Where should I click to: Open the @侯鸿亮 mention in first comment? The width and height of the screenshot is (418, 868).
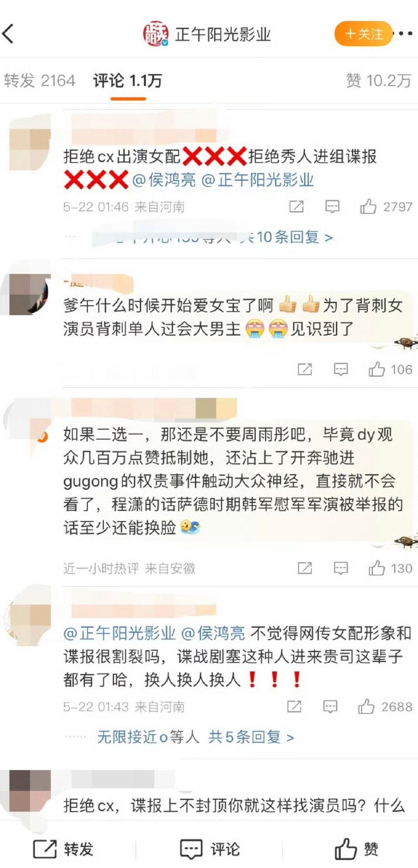point(164,180)
